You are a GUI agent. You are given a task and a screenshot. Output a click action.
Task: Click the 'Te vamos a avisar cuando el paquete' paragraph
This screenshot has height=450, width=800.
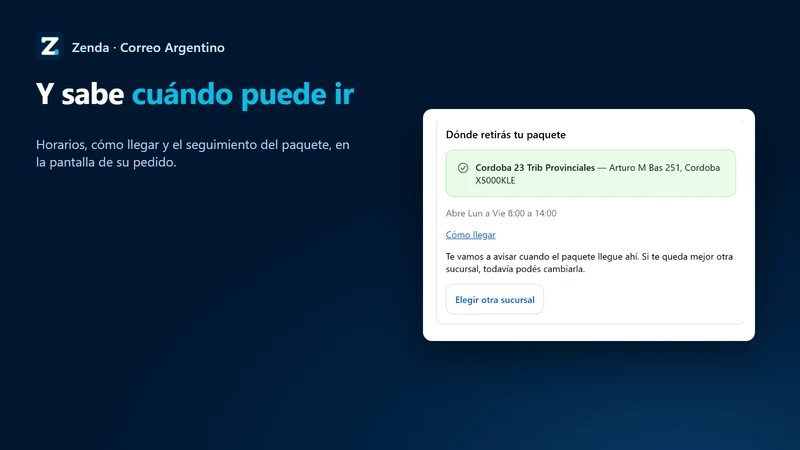pyautogui.click(x=589, y=263)
